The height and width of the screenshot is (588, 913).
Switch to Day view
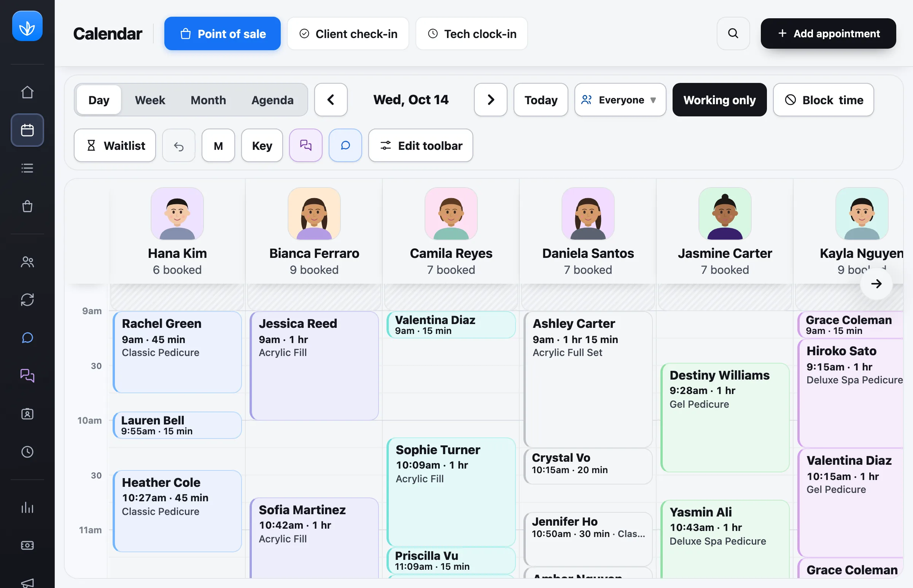click(99, 100)
